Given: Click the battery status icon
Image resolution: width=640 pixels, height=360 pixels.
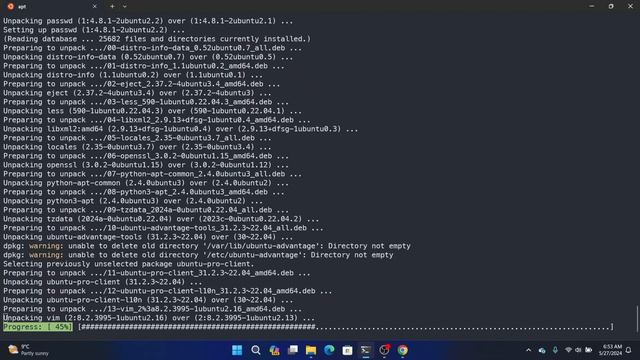Looking at the screenshot, I should tap(589, 350).
